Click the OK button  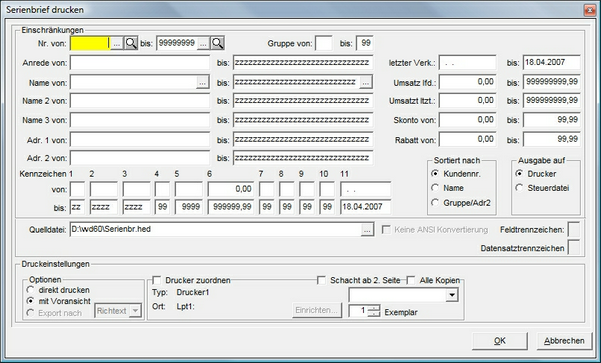pos(499,341)
